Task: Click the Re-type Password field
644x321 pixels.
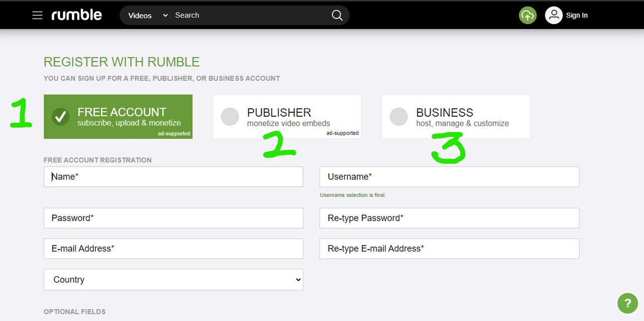Action: (x=449, y=218)
